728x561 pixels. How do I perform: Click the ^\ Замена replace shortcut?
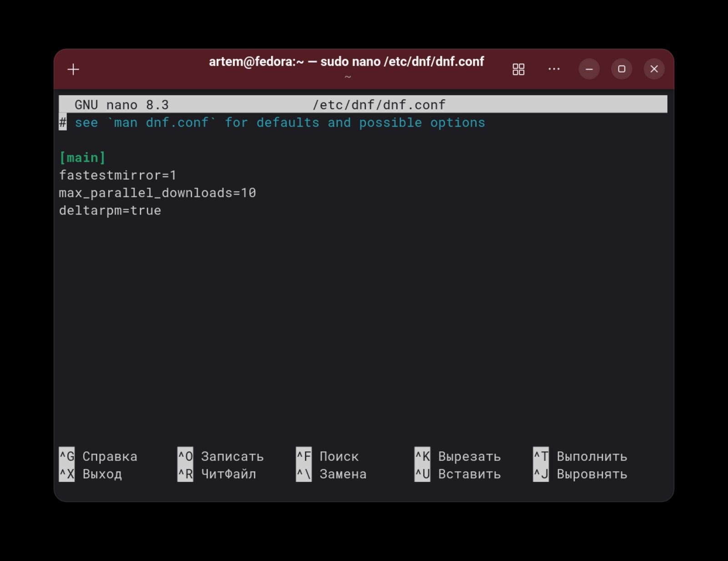point(331,474)
